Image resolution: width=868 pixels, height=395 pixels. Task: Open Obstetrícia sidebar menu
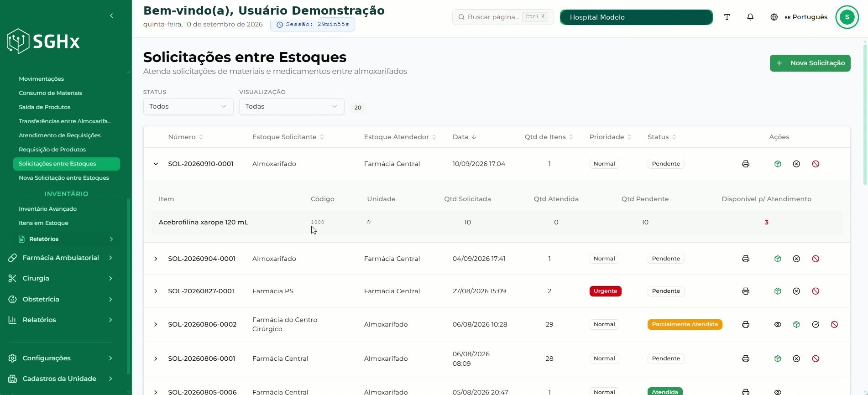point(61,299)
